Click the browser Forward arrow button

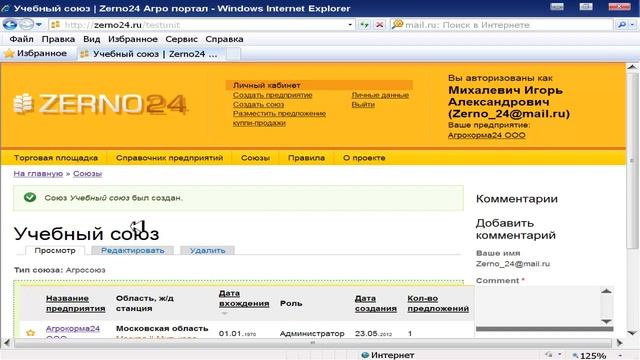pos(26,24)
